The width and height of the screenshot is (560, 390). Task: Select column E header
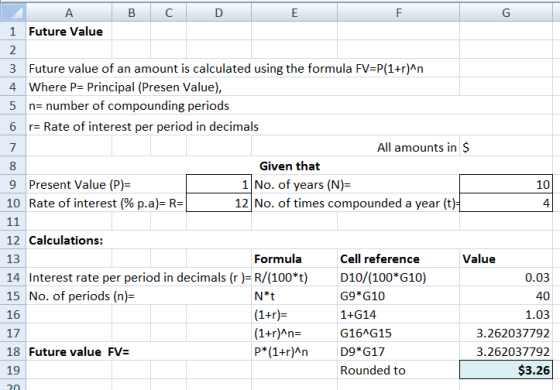coord(294,13)
